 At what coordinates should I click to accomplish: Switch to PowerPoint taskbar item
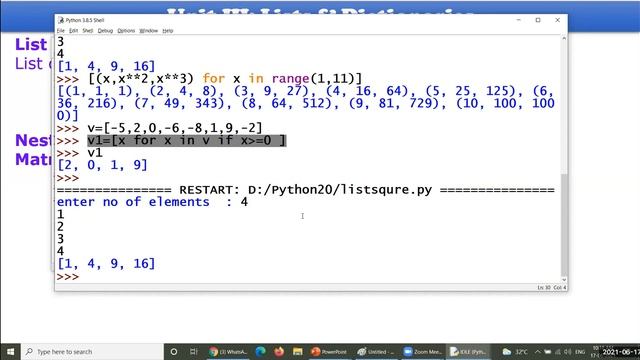pyautogui.click(x=329, y=351)
